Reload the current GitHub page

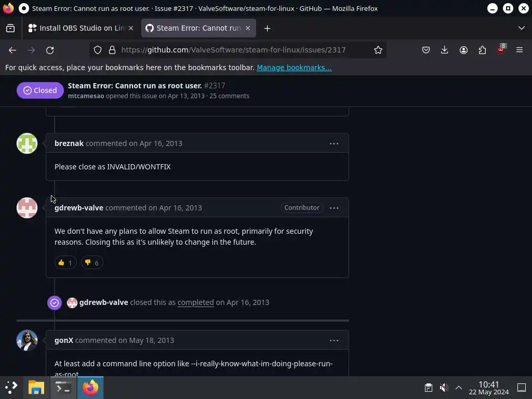[50, 50]
